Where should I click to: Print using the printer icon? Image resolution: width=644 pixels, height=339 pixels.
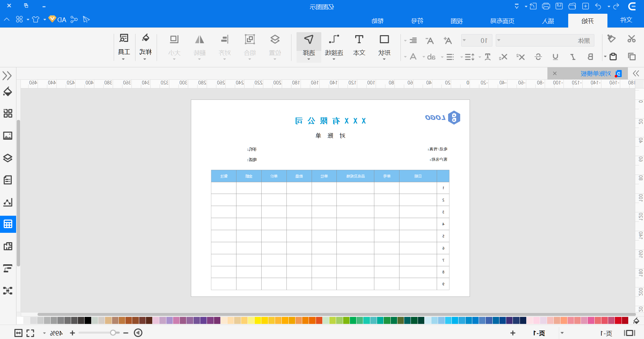click(546, 6)
